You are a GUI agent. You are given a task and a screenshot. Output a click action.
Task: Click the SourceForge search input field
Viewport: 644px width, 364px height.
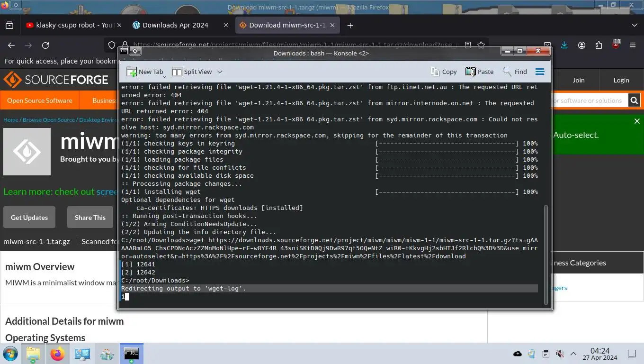click(x=590, y=100)
